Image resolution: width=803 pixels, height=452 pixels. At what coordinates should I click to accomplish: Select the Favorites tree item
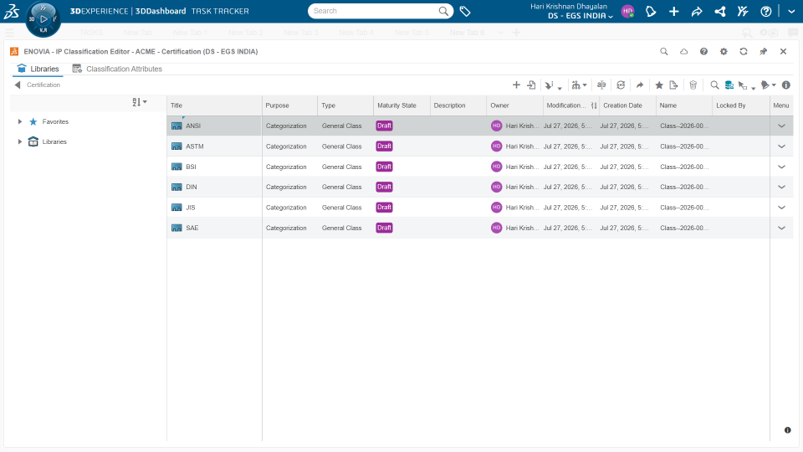pyautogui.click(x=55, y=122)
